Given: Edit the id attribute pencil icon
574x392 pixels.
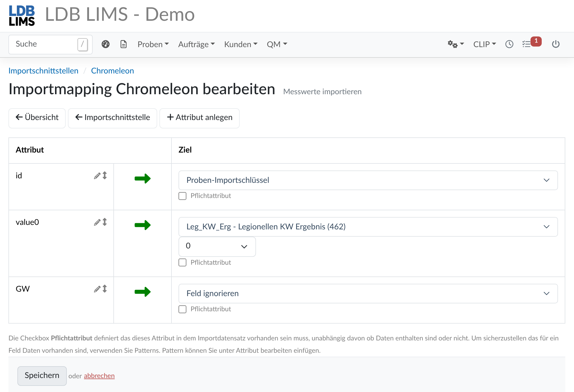Looking at the screenshot, I should coord(97,176).
